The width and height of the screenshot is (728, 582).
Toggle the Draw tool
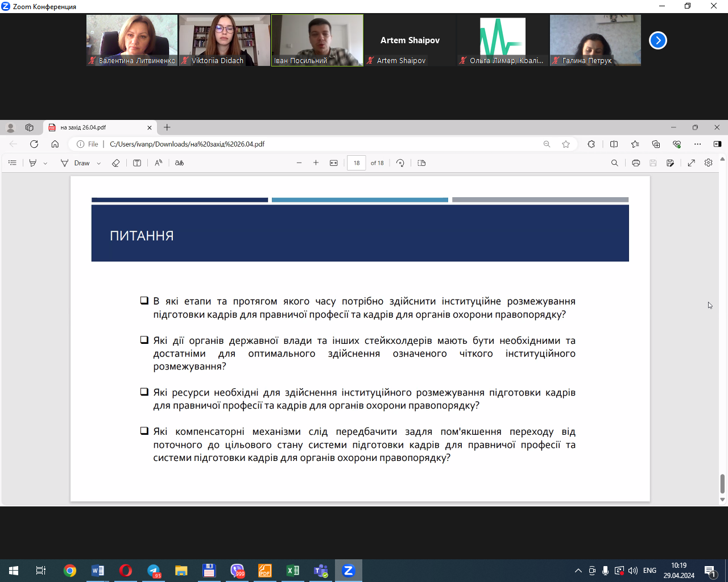76,163
